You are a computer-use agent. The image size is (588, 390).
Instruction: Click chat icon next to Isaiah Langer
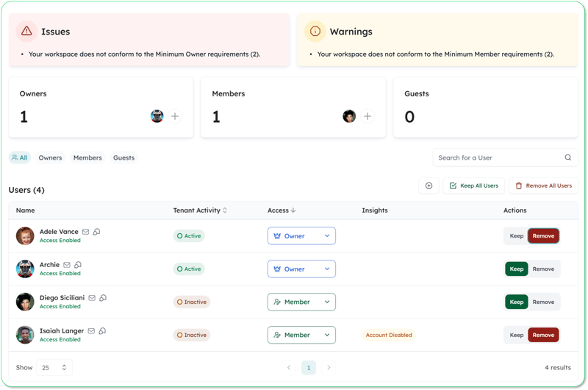(102, 330)
